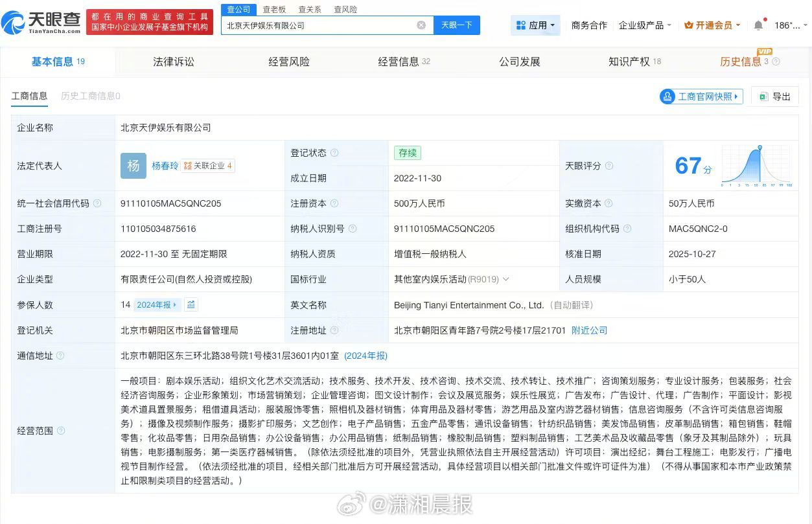This screenshot has height=524, width=812.
Task: Click the 关联企业 4 badge
Action: (207, 166)
